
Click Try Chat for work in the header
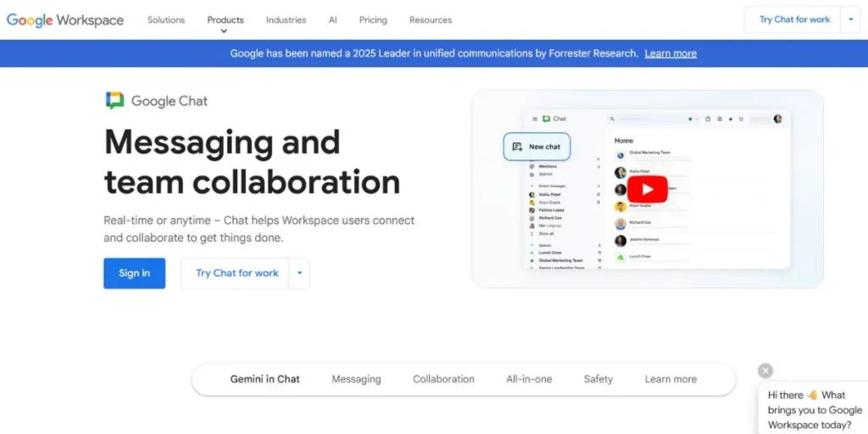[794, 19]
